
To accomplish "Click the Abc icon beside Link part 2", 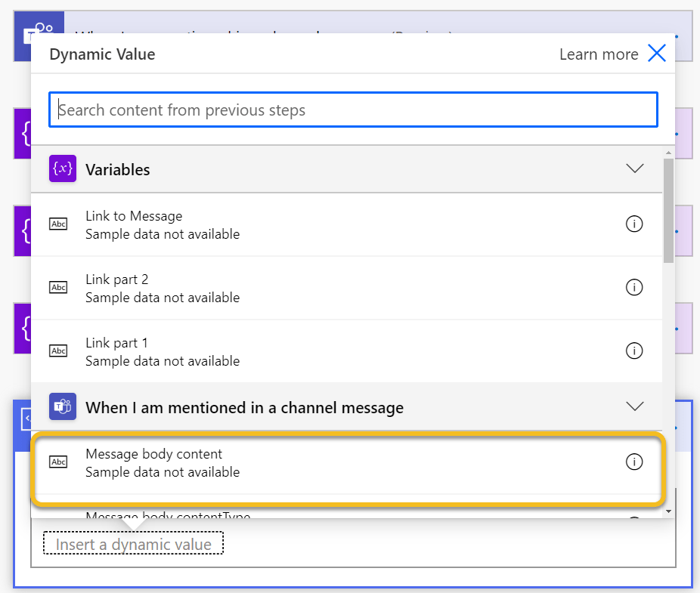I will click(x=58, y=288).
